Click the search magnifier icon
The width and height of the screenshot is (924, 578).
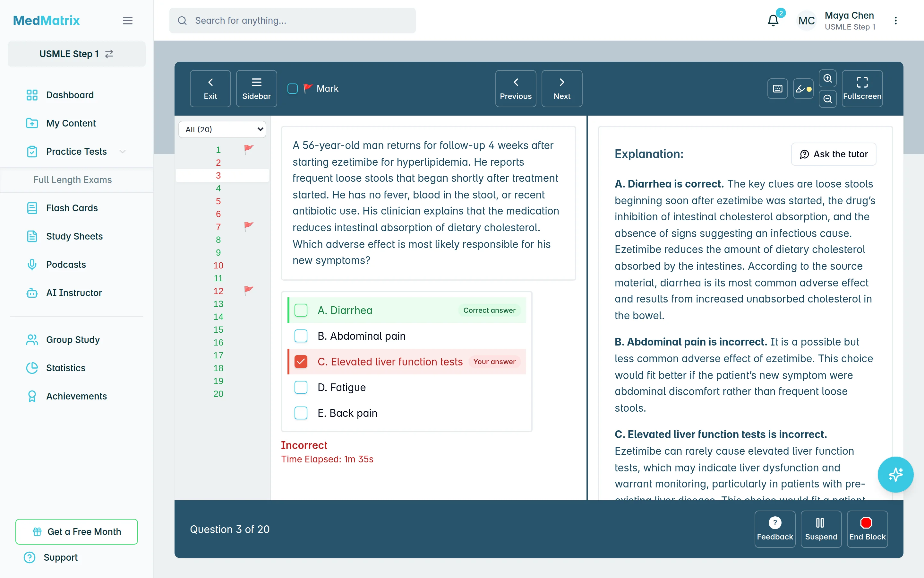point(182,21)
